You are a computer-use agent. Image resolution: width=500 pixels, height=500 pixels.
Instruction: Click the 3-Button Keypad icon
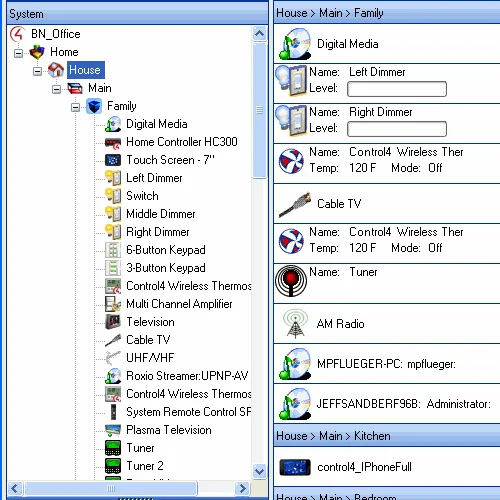[113, 268]
